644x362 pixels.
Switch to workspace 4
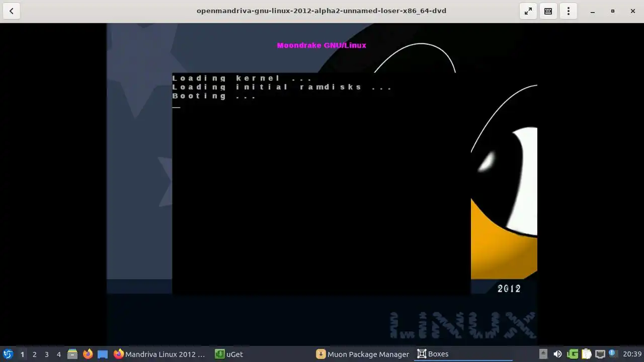click(58, 354)
